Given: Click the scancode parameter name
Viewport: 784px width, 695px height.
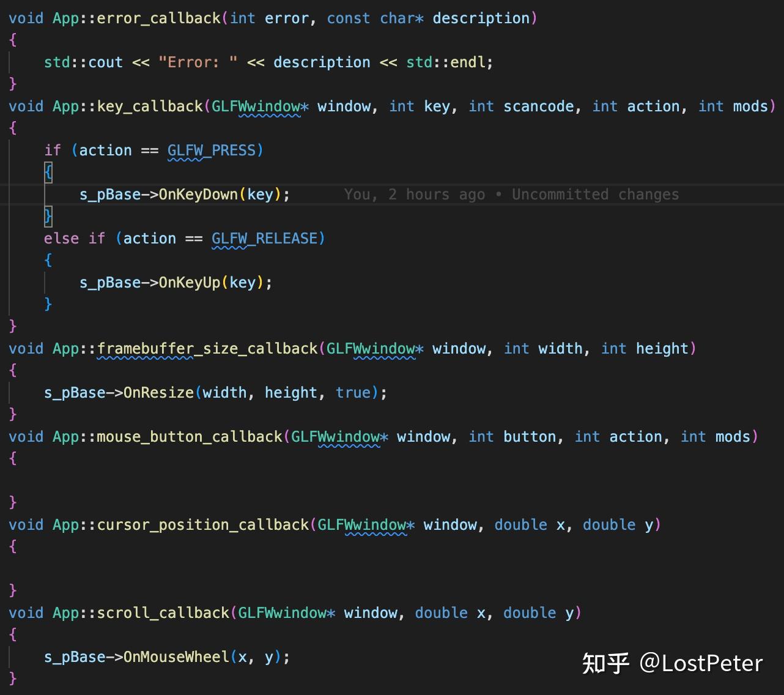Looking at the screenshot, I should 538,106.
